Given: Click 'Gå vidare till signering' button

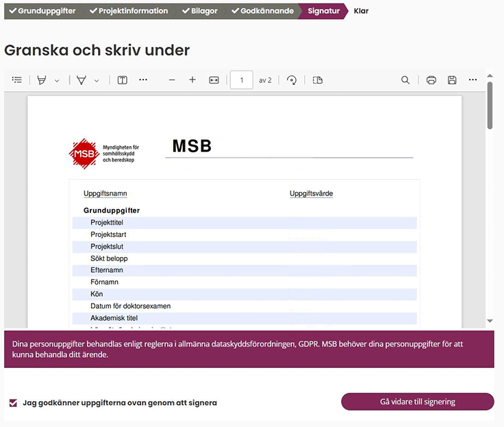Looking at the screenshot, I should coord(417,402).
